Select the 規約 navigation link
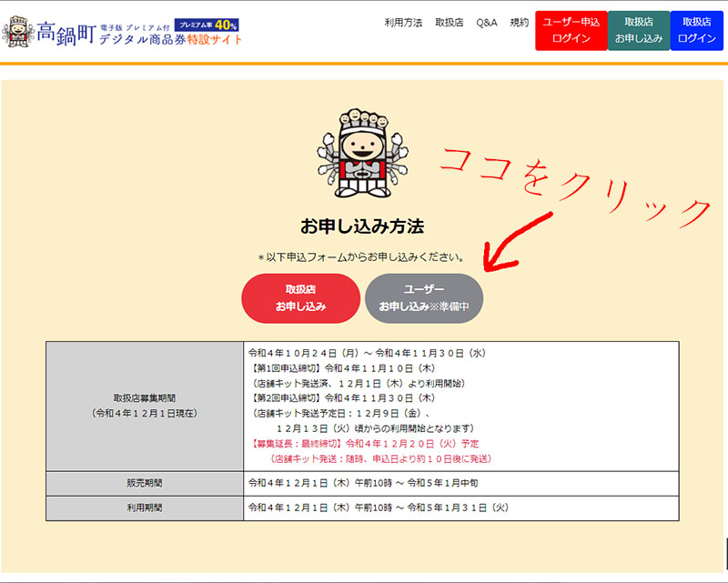The image size is (728, 583). 520,23
